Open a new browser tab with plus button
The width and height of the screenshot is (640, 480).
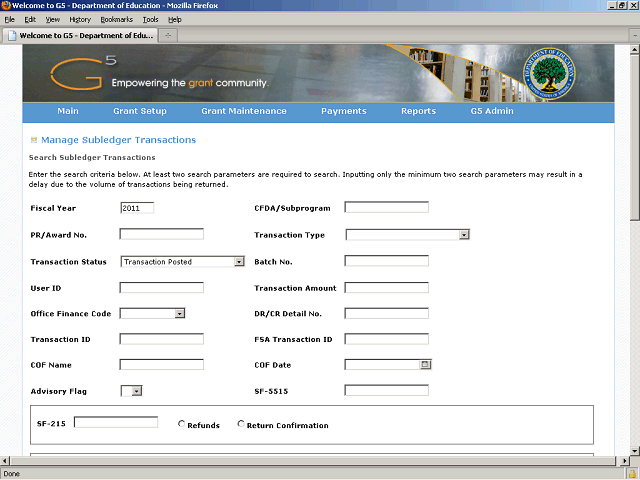point(168,36)
